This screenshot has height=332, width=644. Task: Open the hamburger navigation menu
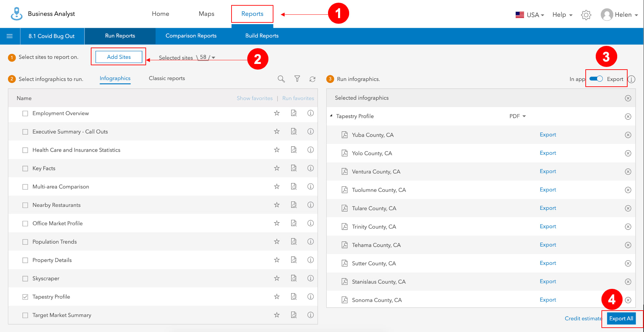10,36
